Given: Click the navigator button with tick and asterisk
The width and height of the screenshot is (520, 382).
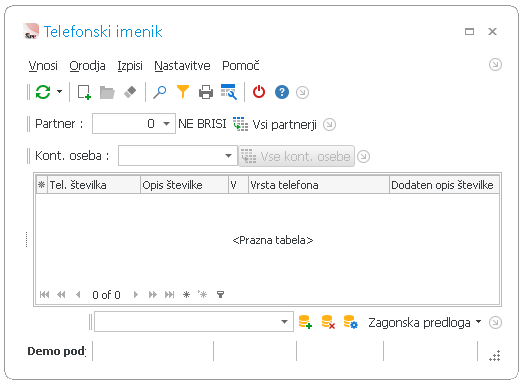Looking at the screenshot, I should pyautogui.click(x=202, y=294).
